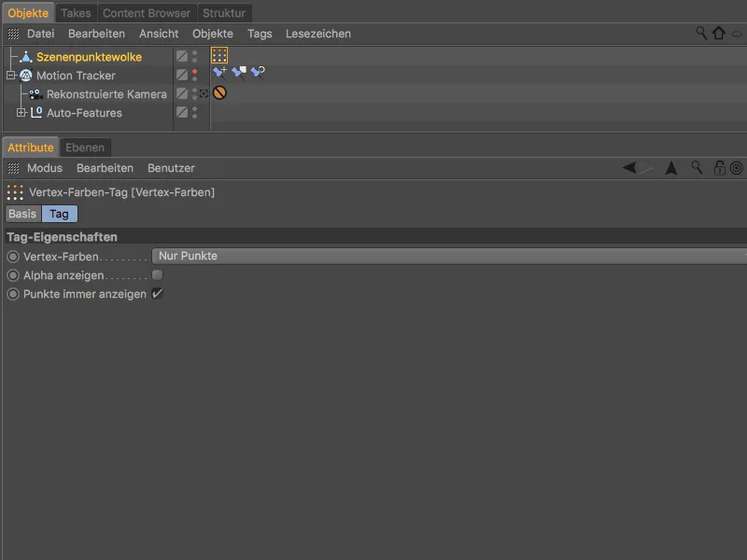
Task: Select Auto-Features in the object tree
Action: 84,113
